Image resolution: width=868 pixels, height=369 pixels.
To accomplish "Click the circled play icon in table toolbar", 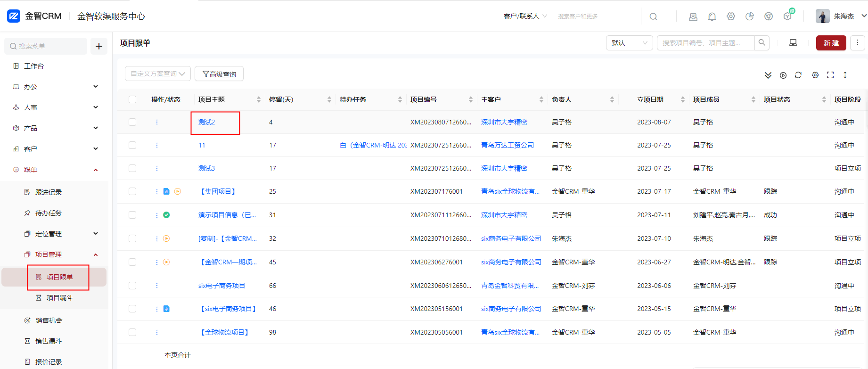I will click(x=783, y=75).
